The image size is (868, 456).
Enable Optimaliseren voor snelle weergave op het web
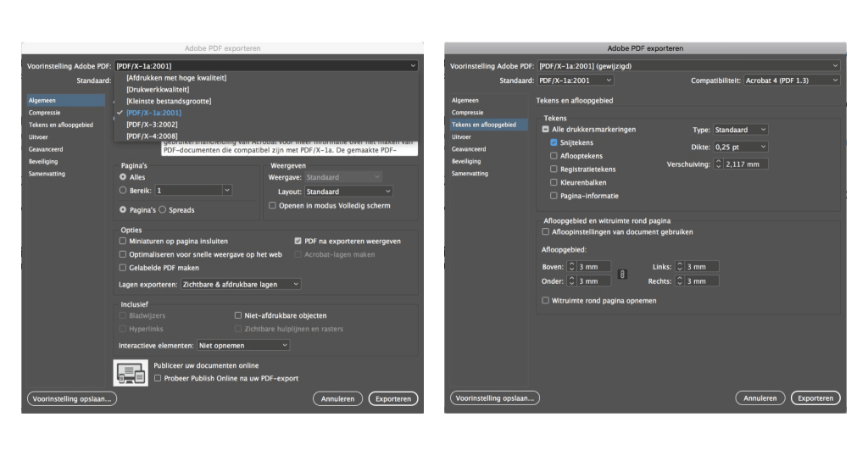(123, 254)
